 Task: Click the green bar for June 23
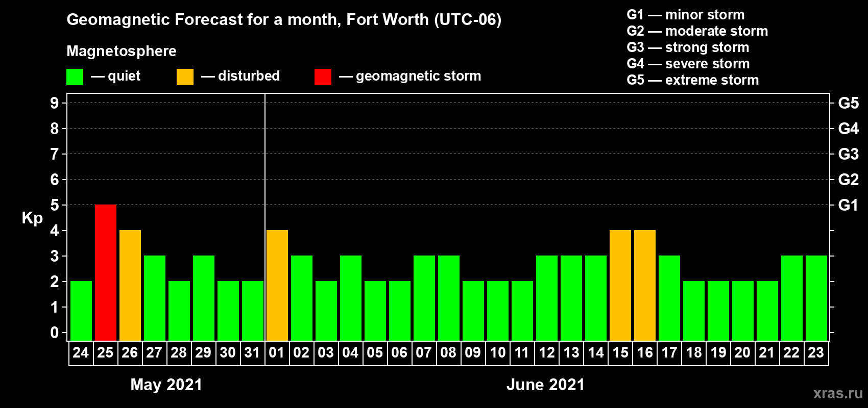tap(816, 298)
